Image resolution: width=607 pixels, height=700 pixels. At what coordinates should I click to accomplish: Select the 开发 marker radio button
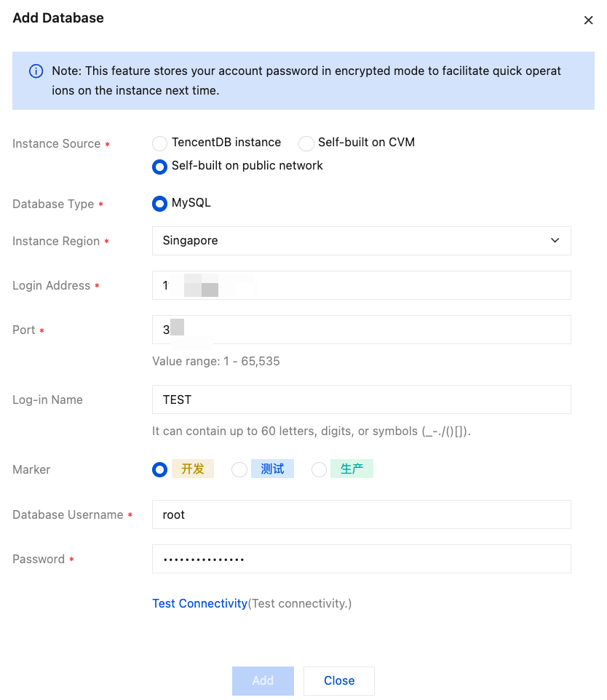click(159, 470)
